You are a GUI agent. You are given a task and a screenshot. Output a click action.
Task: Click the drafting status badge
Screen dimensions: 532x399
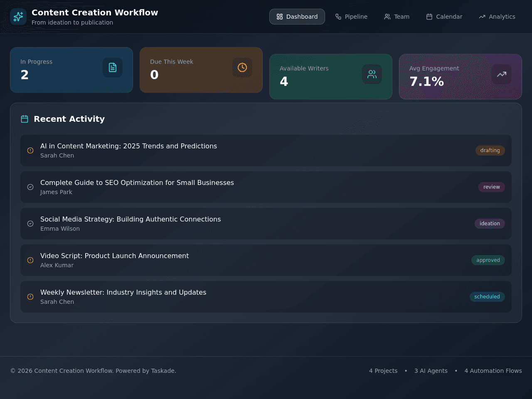(490, 150)
